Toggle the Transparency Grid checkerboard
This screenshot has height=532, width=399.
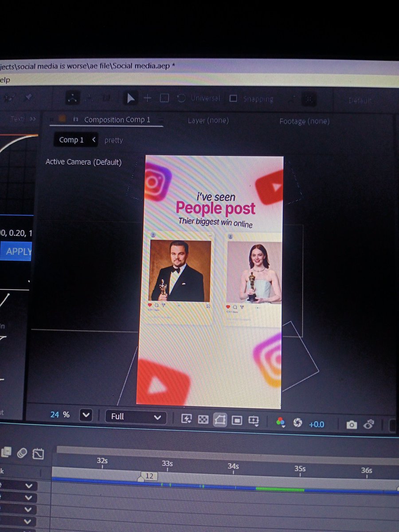click(x=203, y=419)
